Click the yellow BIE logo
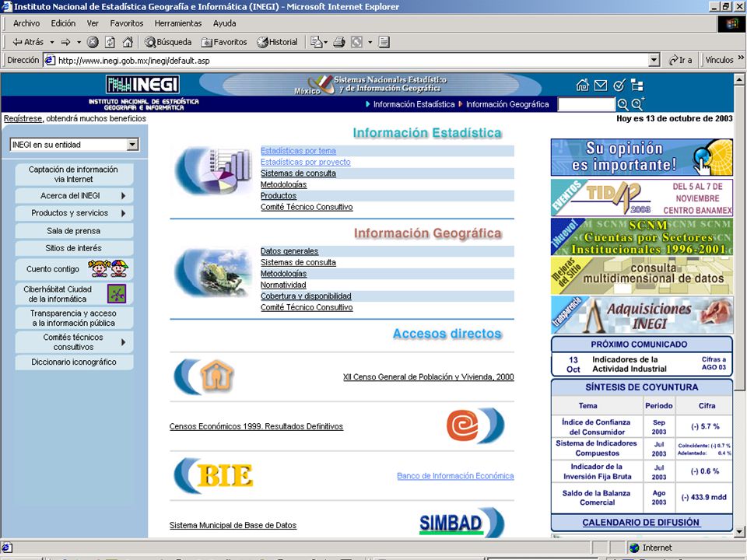The height and width of the screenshot is (560, 747). [225, 475]
